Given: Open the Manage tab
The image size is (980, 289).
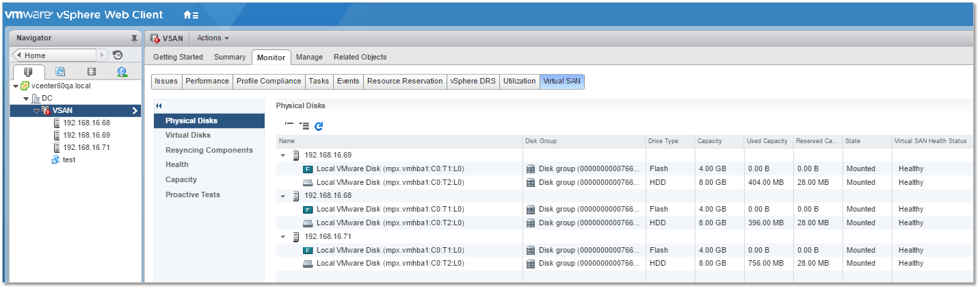Looking at the screenshot, I should coord(310,57).
